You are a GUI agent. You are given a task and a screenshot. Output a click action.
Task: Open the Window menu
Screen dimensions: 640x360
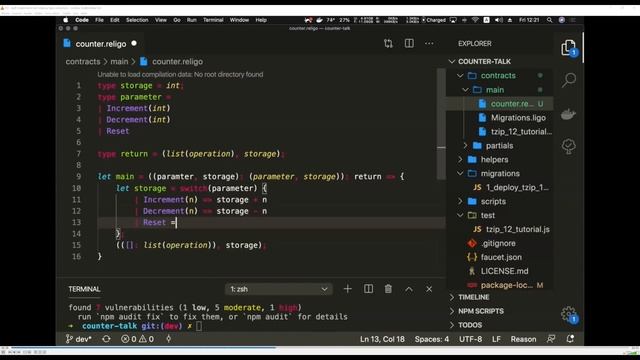(239, 20)
